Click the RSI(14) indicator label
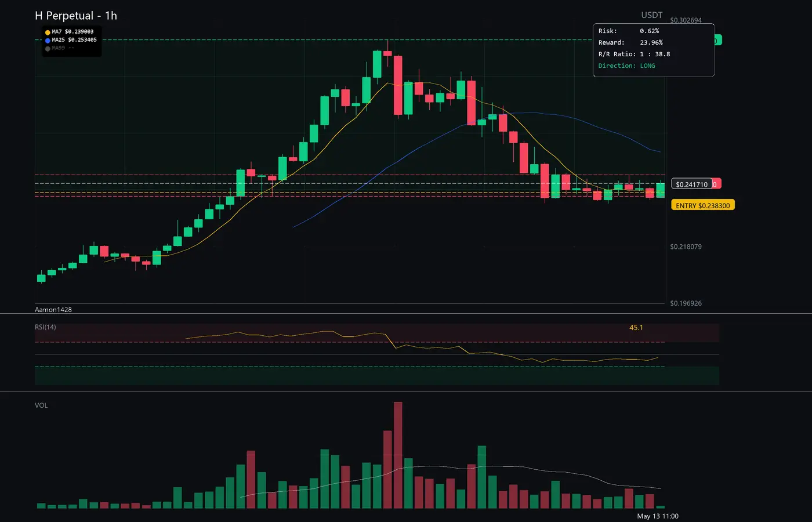The height and width of the screenshot is (522, 812). click(45, 327)
